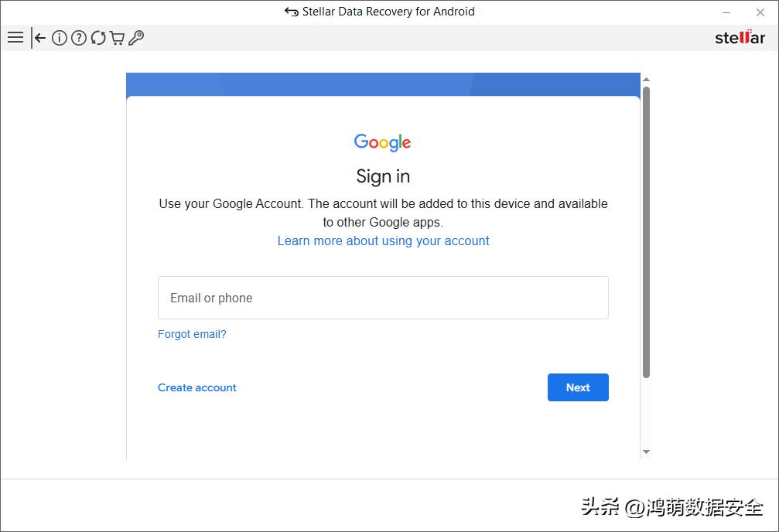The height and width of the screenshot is (532, 779).
Task: Click the title bar application icon
Action: click(291, 12)
